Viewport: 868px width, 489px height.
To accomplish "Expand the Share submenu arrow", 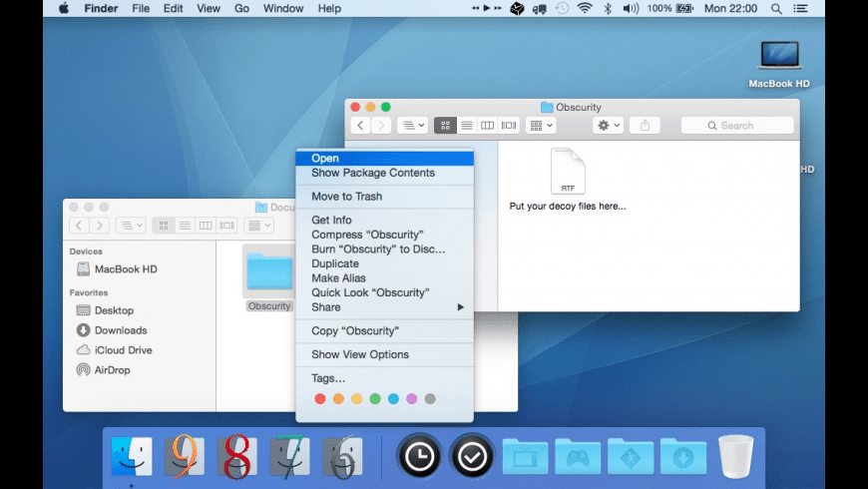I will pos(461,307).
